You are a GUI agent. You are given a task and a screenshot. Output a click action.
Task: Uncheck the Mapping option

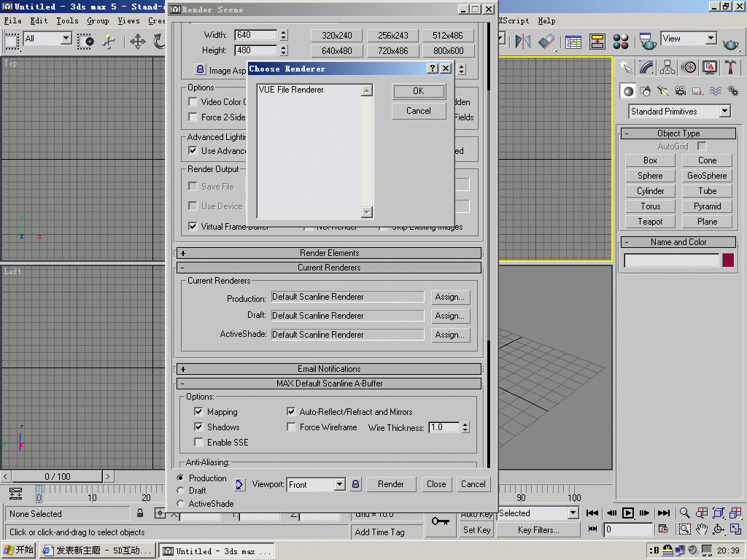tap(198, 412)
